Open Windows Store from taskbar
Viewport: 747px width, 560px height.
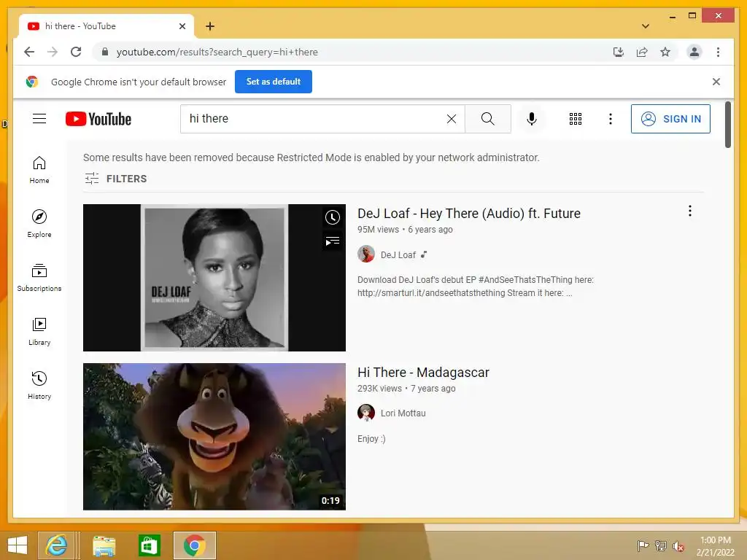149,545
